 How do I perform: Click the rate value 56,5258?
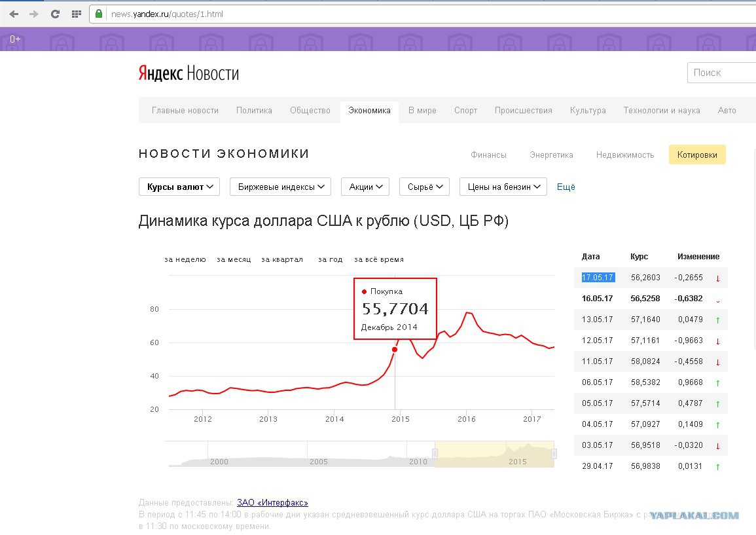(x=645, y=299)
